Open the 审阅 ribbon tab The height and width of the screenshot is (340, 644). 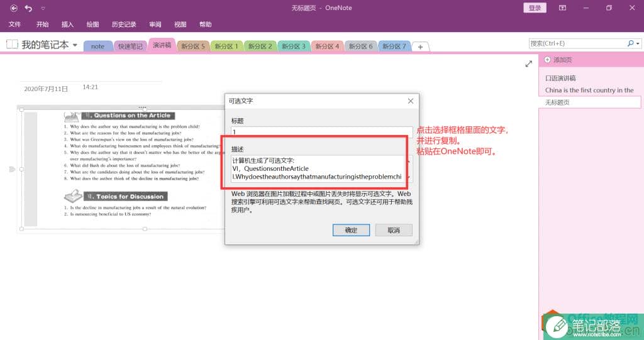(155, 25)
